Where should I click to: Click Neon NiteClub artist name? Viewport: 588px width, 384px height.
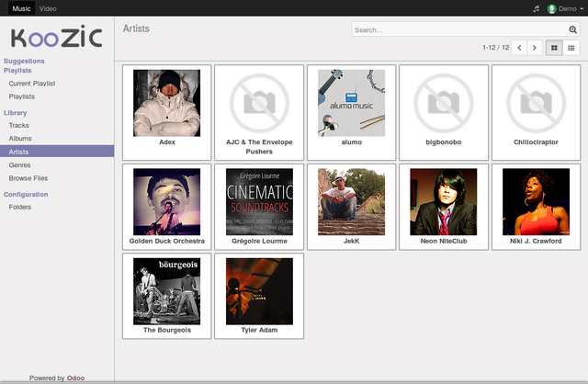[x=444, y=241]
